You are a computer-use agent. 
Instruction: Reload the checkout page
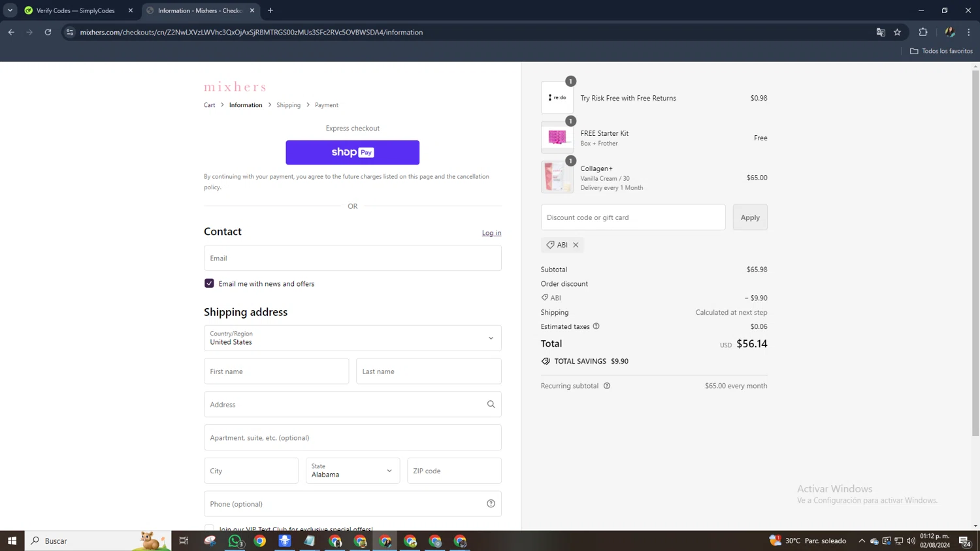pyautogui.click(x=48, y=32)
